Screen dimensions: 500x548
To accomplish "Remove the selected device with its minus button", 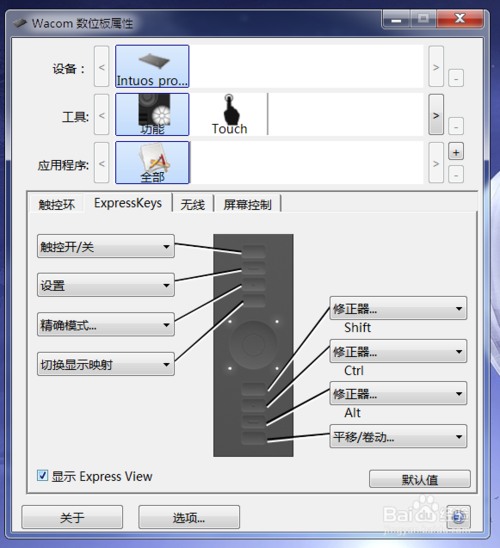I will [x=456, y=78].
